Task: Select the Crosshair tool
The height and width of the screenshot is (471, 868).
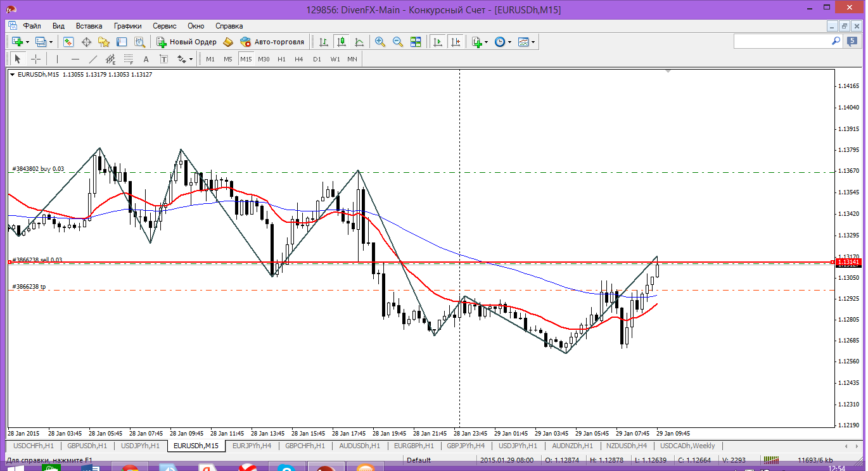Action: click(36, 59)
